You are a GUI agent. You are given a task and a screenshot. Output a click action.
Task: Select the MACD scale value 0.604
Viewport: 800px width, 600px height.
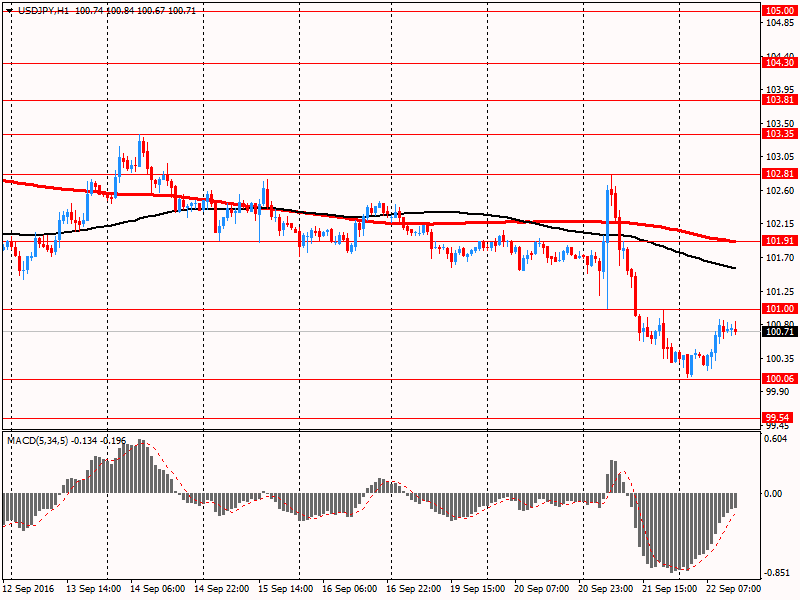(777, 439)
